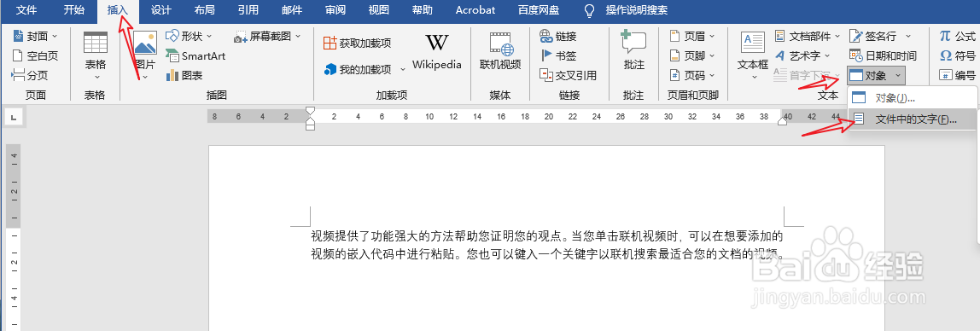Image resolution: width=980 pixels, height=331 pixels.
Task: Open the 形状 shapes dropdown
Action: 190,36
